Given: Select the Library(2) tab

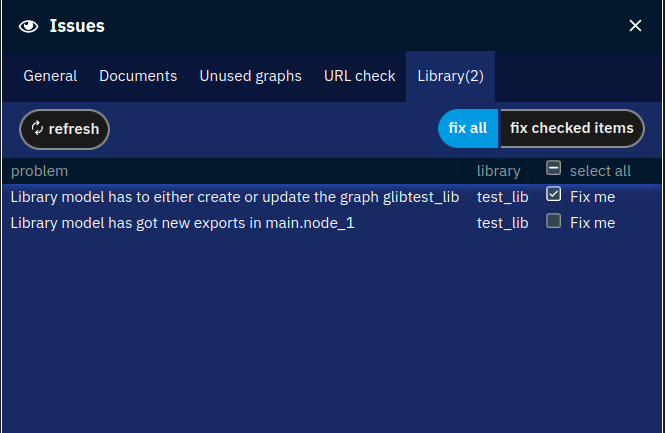Looking at the screenshot, I should pyautogui.click(x=450, y=76).
